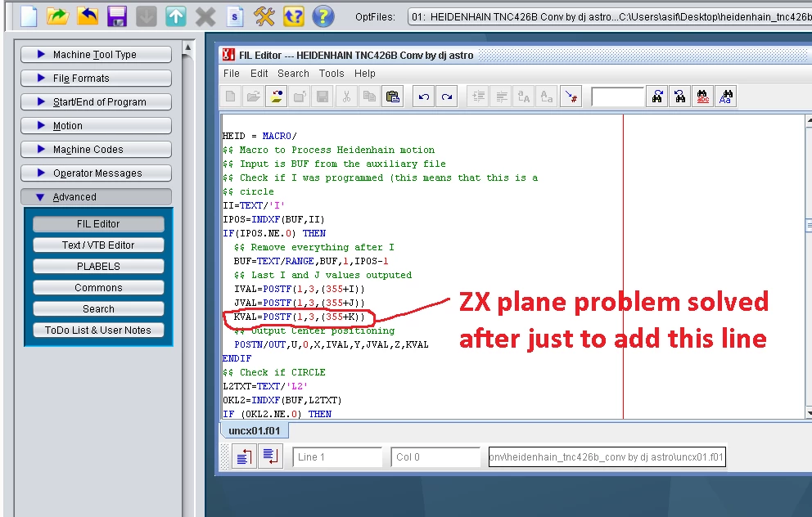Click the outdent lines icon

coord(501,97)
